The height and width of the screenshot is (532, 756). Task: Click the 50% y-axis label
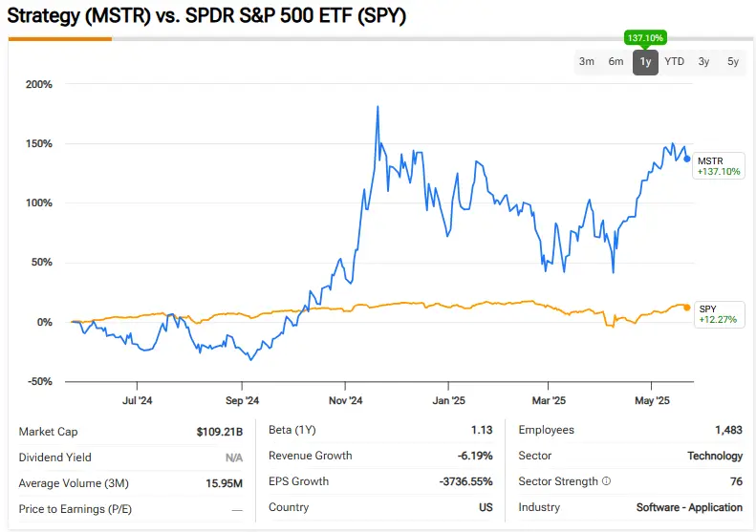click(x=42, y=262)
